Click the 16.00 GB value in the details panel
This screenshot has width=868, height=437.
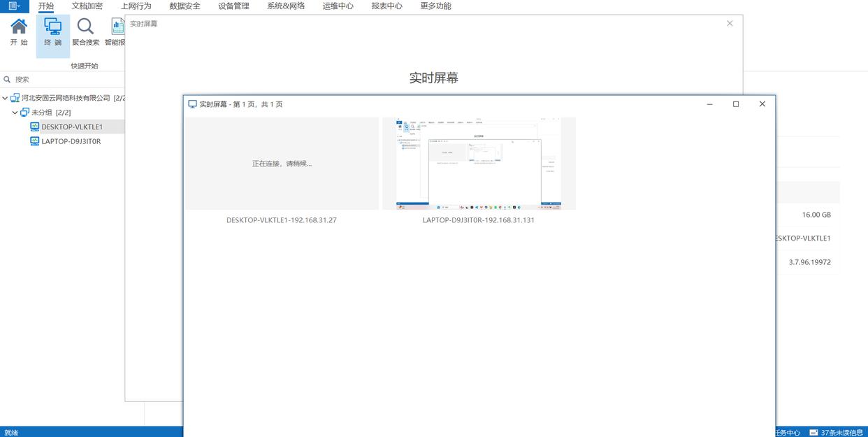click(x=816, y=215)
